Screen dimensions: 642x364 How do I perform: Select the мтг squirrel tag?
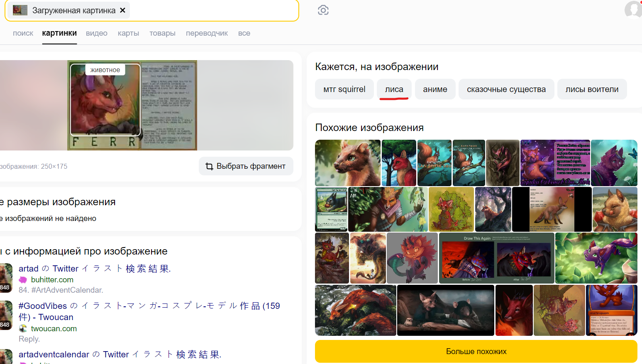coord(344,89)
